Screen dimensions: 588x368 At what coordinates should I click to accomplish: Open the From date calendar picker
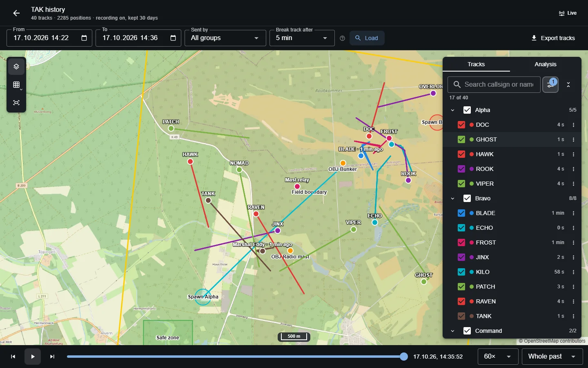click(84, 38)
